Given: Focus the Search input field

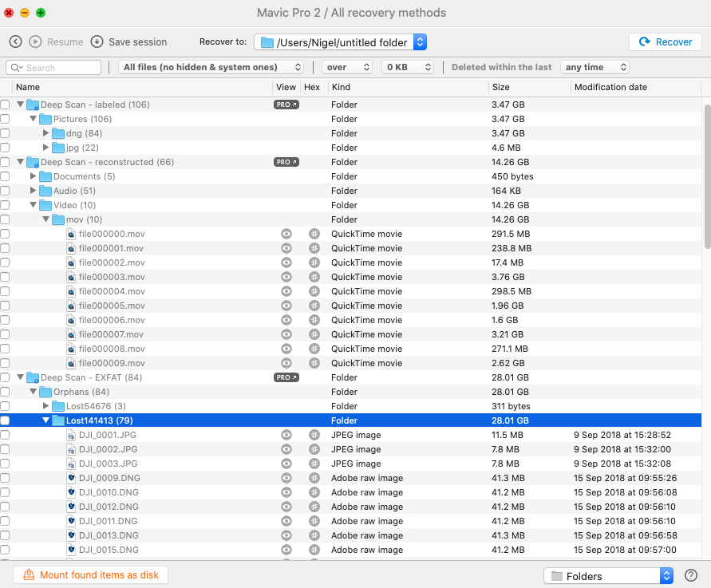Looking at the screenshot, I should pos(53,68).
